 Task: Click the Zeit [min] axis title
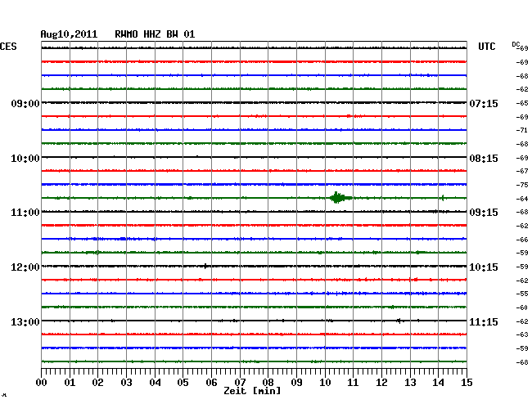252,391
